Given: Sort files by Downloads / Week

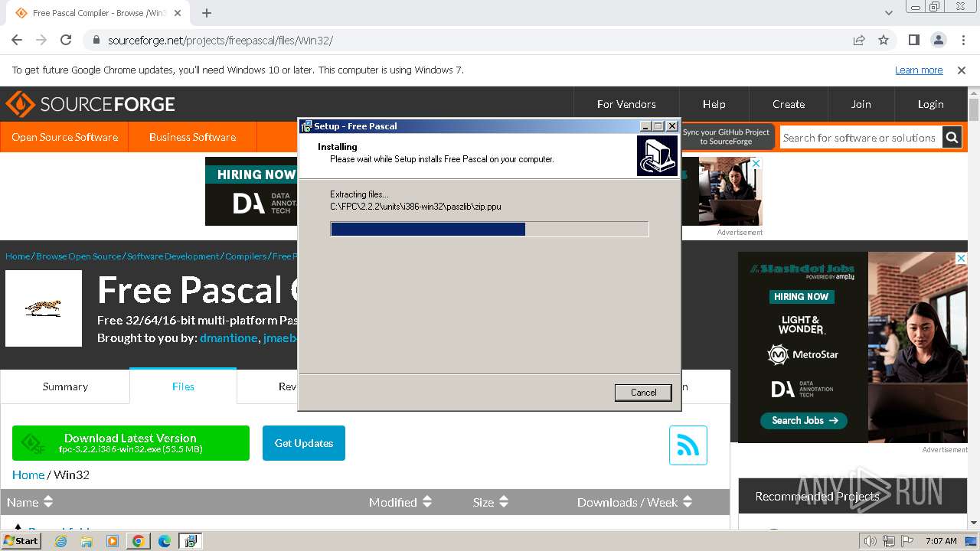Looking at the screenshot, I should click(635, 502).
